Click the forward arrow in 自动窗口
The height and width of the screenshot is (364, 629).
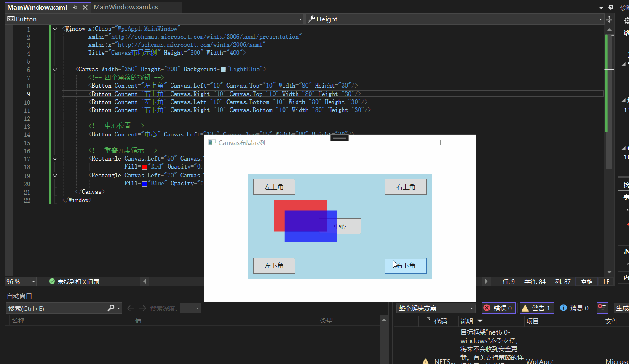142,308
